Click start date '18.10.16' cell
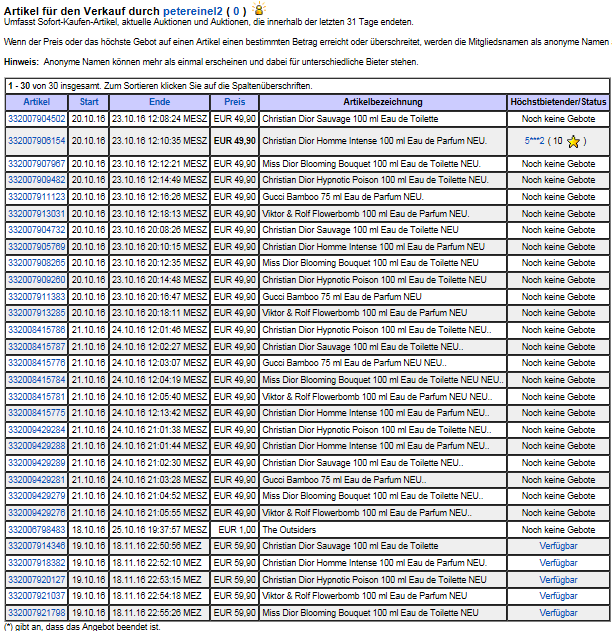This screenshot has height=631, width=612. pos(89,530)
